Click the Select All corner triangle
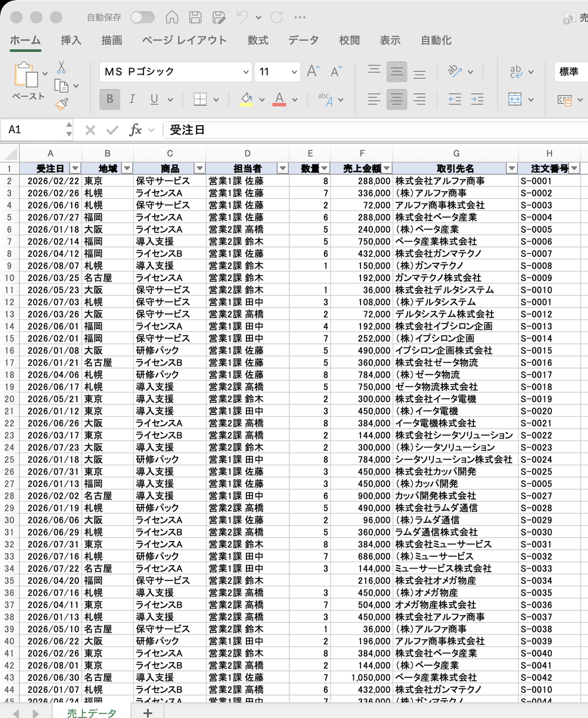Screen dimensions: 588x718 [x=10, y=154]
